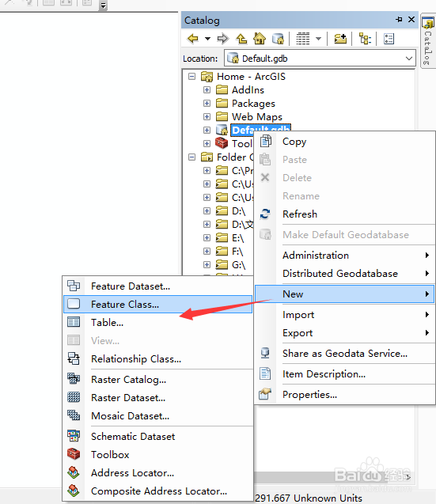Choose Composite Address Locator entry
The height and width of the screenshot is (504, 436).
click(x=158, y=491)
